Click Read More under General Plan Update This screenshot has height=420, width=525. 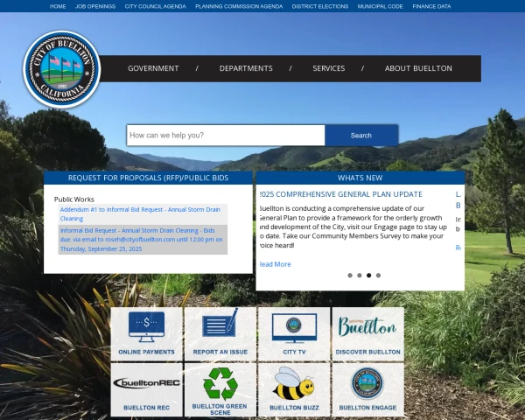tap(276, 264)
